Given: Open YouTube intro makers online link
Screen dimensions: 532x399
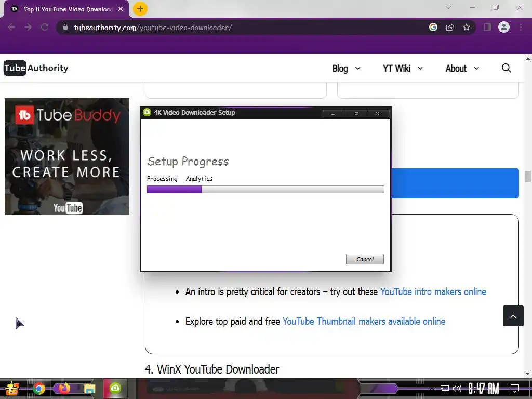Looking at the screenshot, I should click(433, 292).
